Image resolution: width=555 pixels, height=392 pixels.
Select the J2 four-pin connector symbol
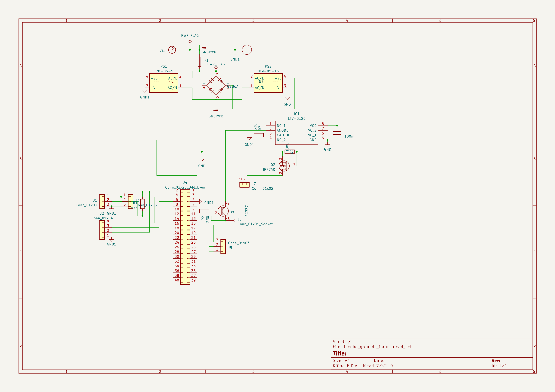tap(102, 230)
